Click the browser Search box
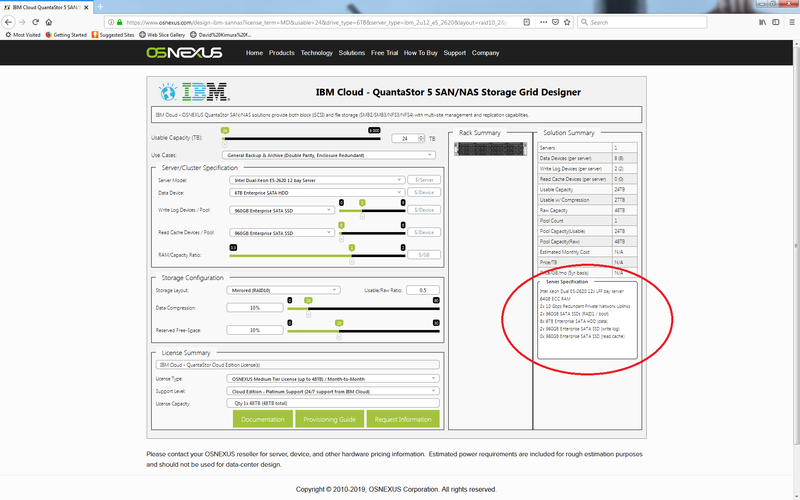Viewport: 800px width, 500px height. pyautogui.click(x=642, y=22)
